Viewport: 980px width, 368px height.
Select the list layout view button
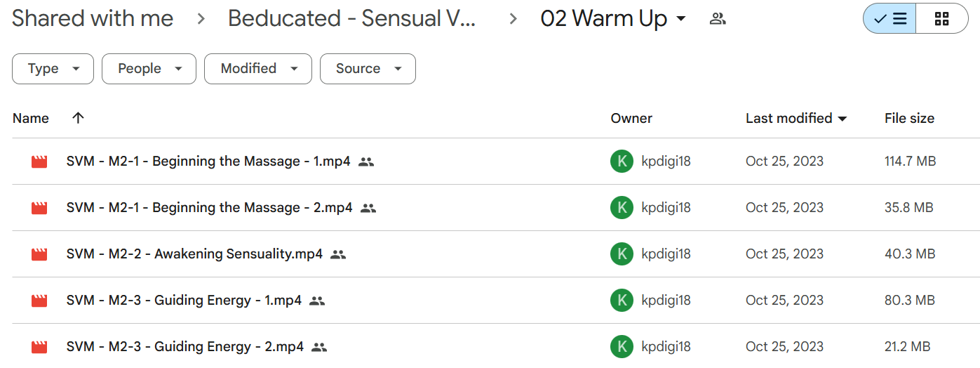(890, 19)
